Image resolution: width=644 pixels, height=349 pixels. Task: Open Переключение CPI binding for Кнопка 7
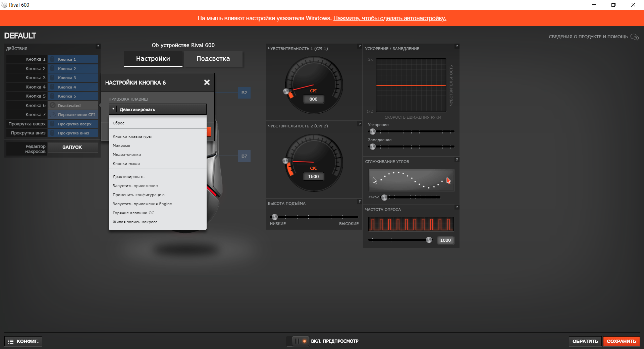[x=73, y=115]
